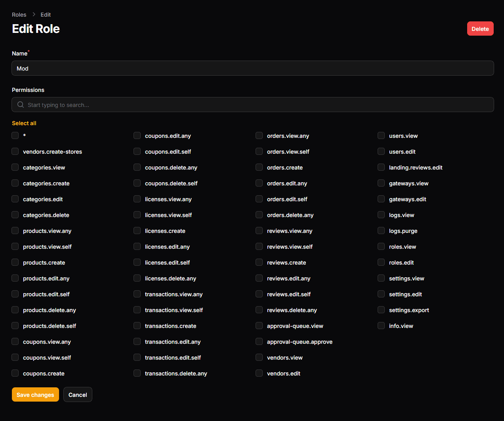Check the vendors.create-stores permission
This screenshot has height=421, width=504.
[x=15, y=151]
